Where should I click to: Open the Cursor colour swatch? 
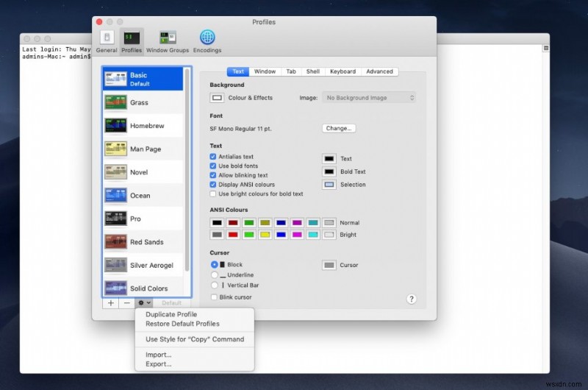pos(329,266)
